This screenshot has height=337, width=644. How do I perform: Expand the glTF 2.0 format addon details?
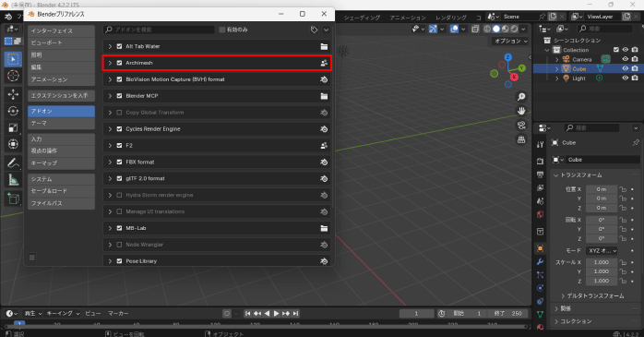point(110,178)
